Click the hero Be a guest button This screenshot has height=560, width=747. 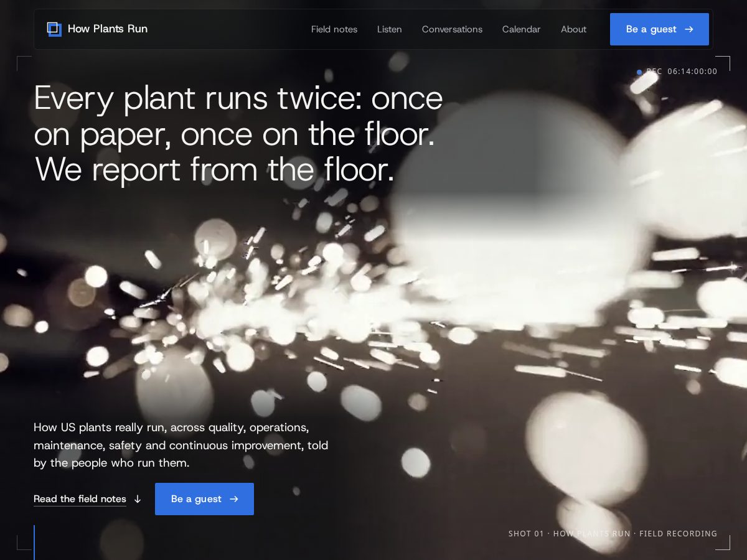pyautogui.click(x=204, y=499)
